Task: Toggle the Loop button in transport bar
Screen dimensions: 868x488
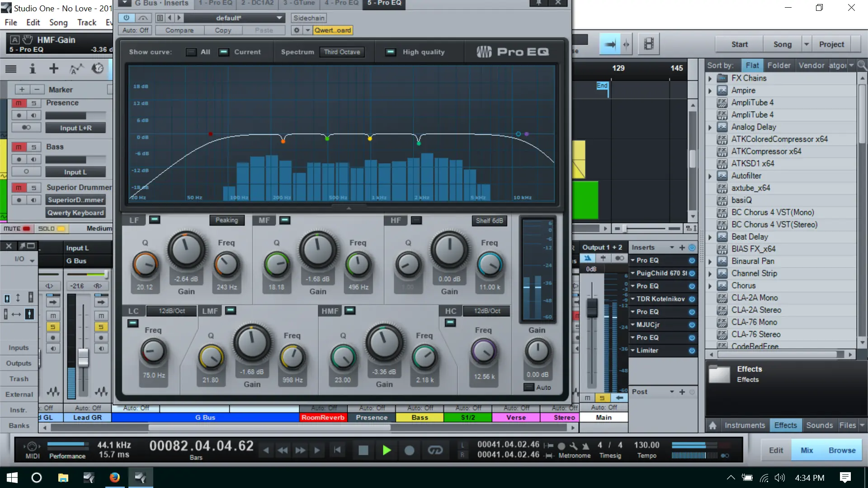Action: click(435, 450)
